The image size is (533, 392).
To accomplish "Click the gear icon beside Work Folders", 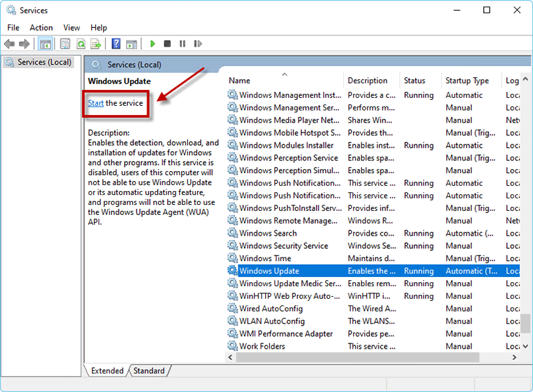I will [233, 346].
